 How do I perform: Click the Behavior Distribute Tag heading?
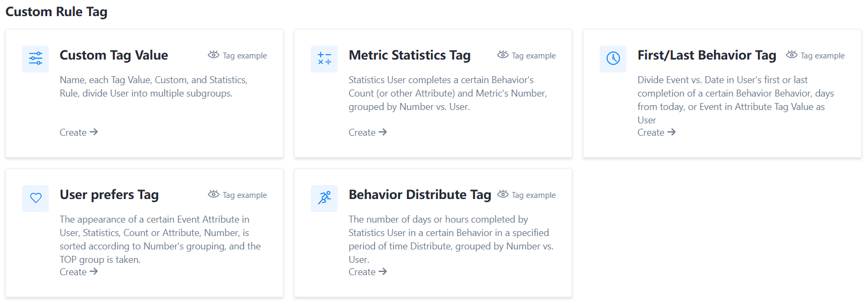[420, 195]
